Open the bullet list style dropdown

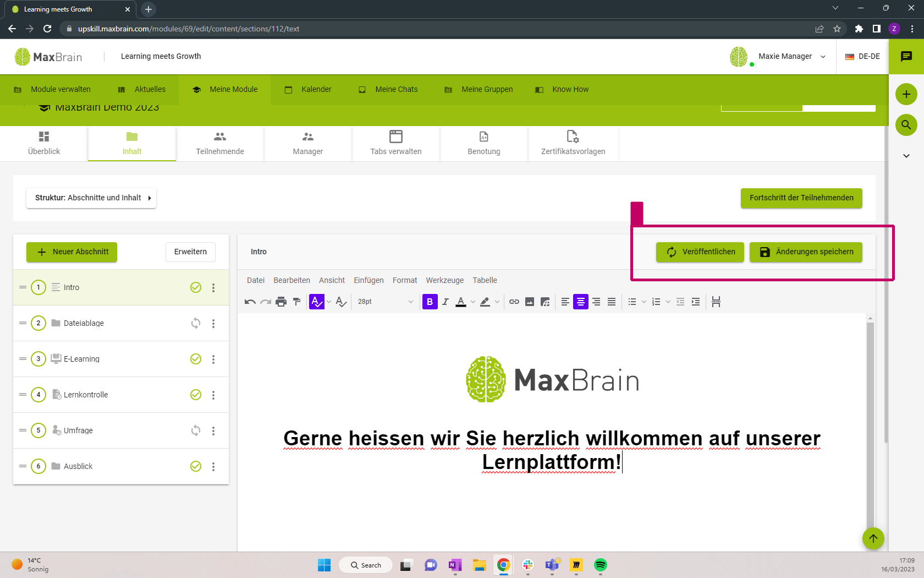pos(644,302)
